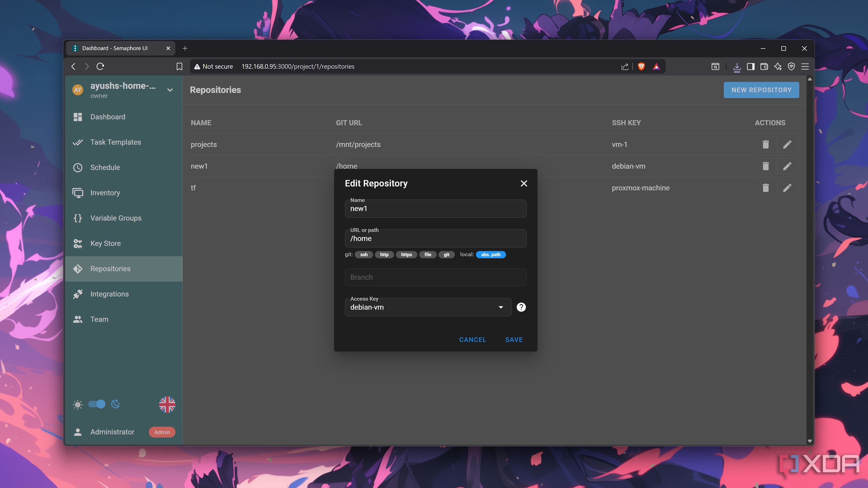Screen dimensions: 868x488
Task: Open Task Templates in sidebar
Action: coord(124,142)
